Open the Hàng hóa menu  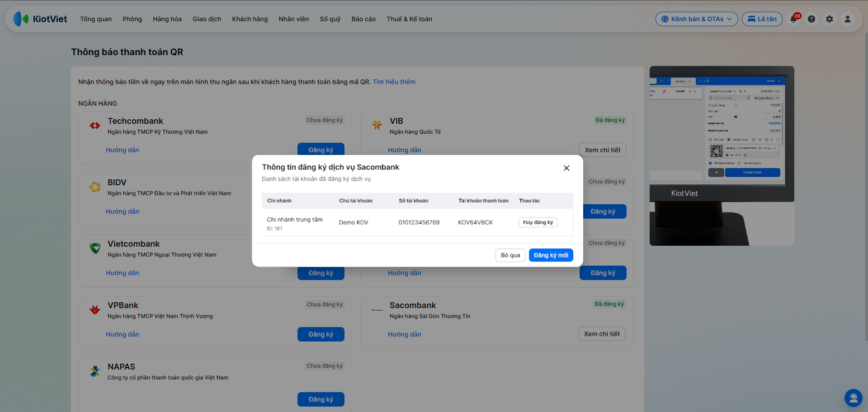167,19
